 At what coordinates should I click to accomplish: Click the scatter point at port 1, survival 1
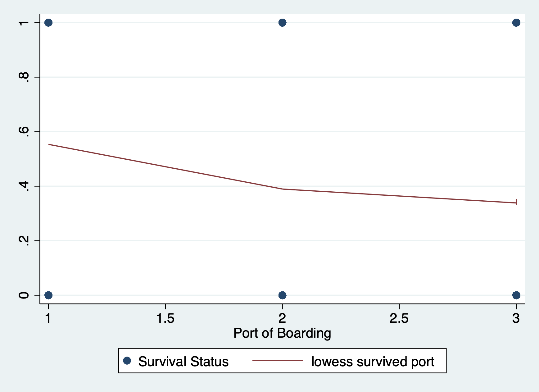(x=48, y=23)
